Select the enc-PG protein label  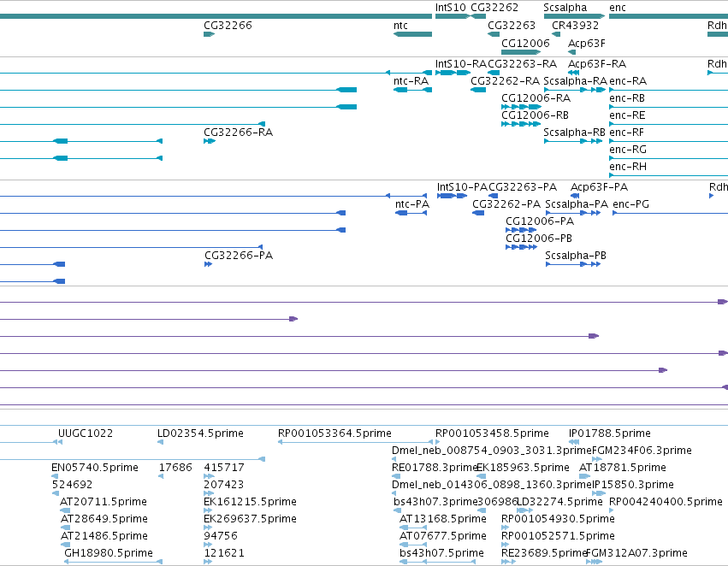[631, 204]
